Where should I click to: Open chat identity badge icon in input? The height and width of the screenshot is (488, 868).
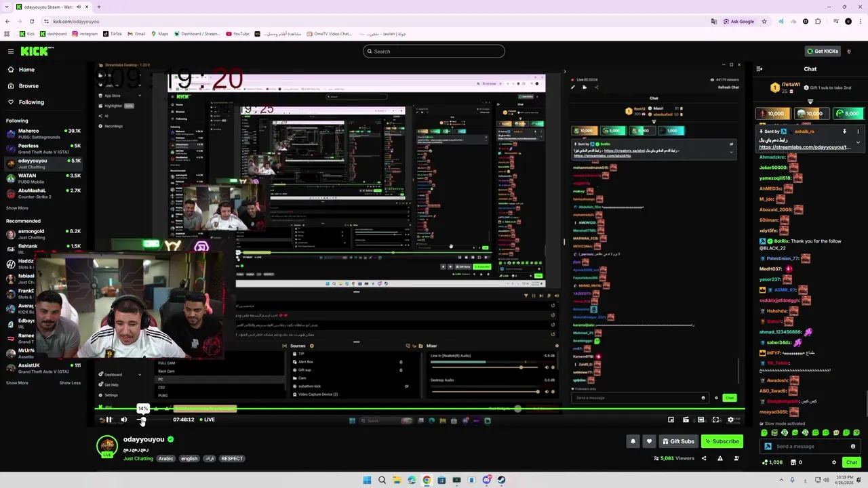[768, 447]
